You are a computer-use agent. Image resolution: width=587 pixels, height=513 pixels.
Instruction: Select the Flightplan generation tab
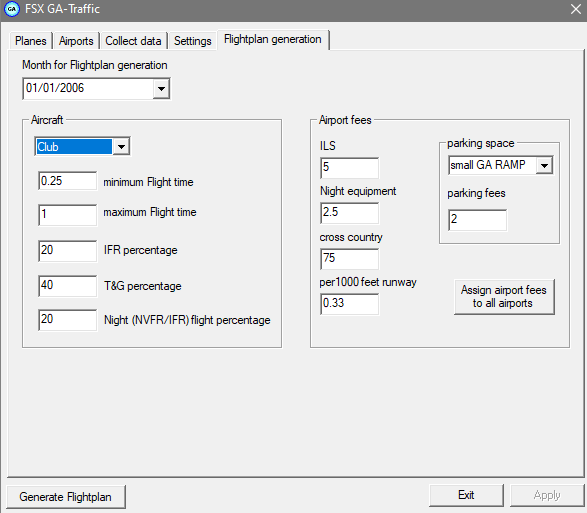coord(273,39)
